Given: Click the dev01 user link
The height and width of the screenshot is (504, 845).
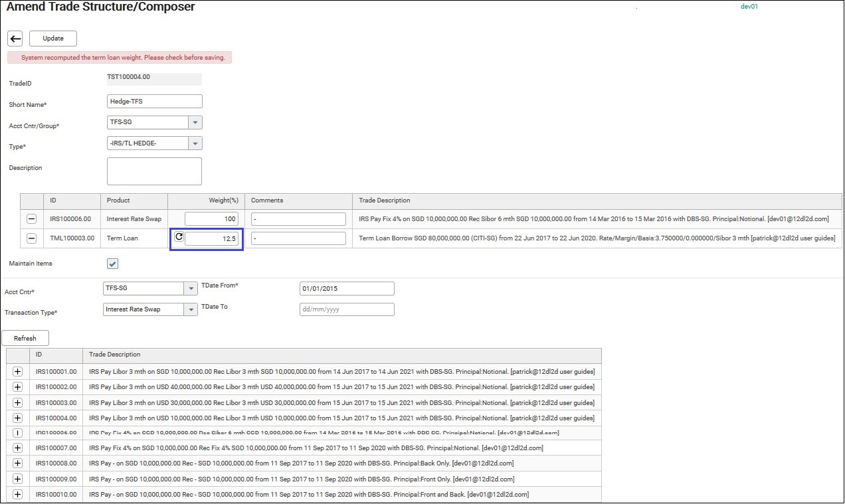Looking at the screenshot, I should tap(749, 7).
